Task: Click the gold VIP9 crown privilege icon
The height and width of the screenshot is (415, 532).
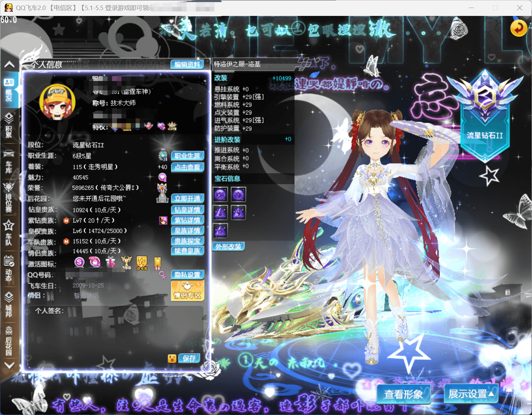Action: (x=172, y=126)
